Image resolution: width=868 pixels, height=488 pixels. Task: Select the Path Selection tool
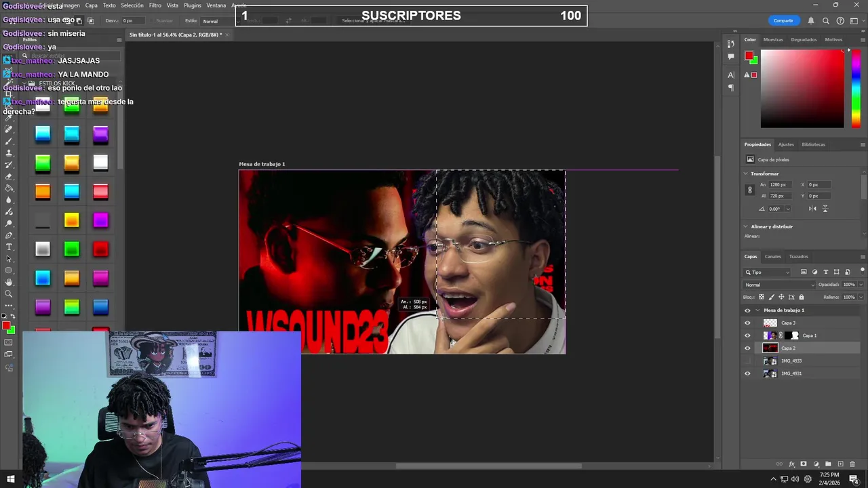pos(9,258)
